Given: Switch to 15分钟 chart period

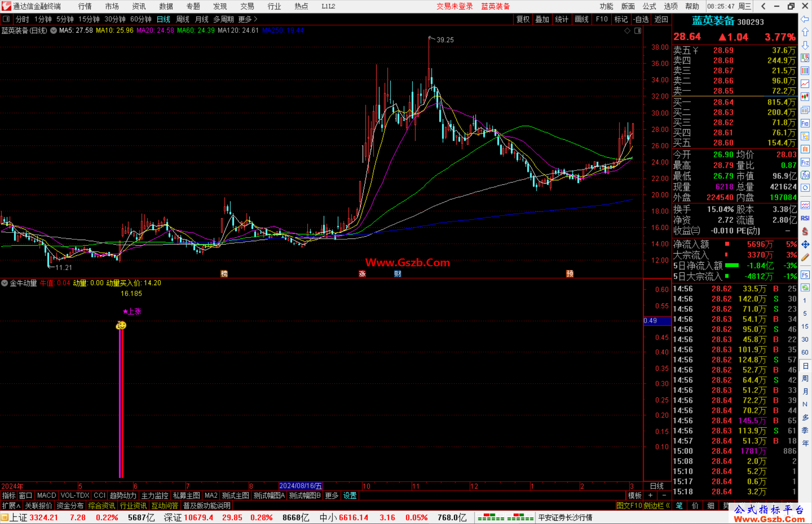Looking at the screenshot, I should click(89, 19).
